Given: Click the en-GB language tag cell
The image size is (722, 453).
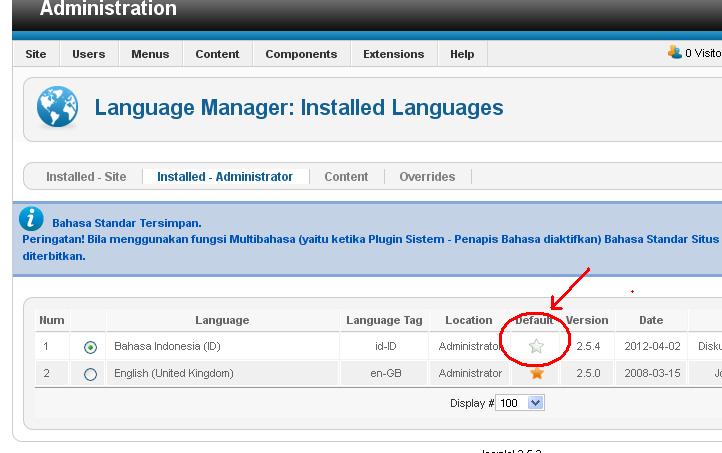Looking at the screenshot, I should click(x=386, y=373).
